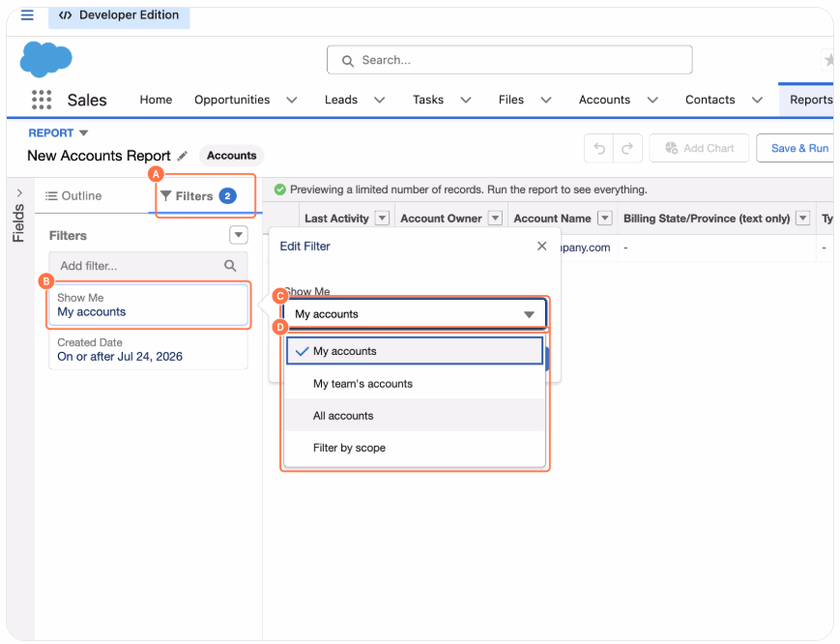The image size is (840, 644).
Task: Choose All accounts option
Action: click(x=415, y=416)
